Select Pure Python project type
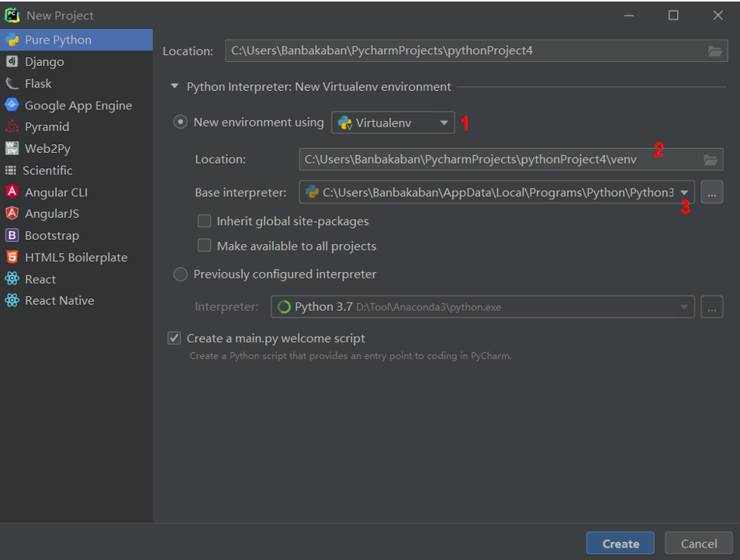Screen dimensions: 740x560 pyautogui.click(x=77, y=40)
